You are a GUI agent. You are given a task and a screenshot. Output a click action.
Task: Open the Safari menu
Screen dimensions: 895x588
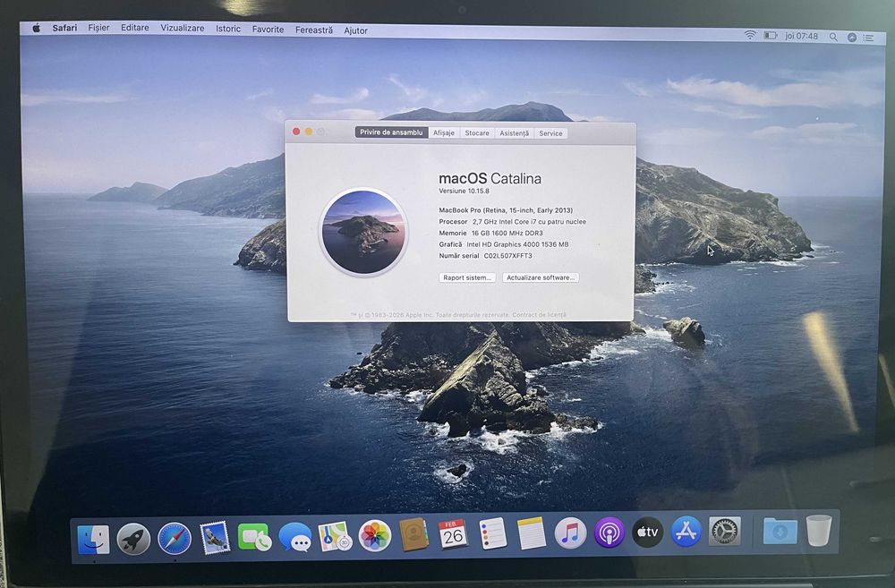click(x=64, y=28)
